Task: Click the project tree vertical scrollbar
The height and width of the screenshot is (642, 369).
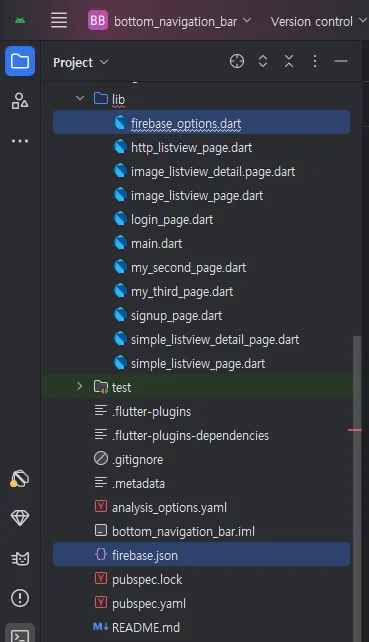Action: pos(357,489)
